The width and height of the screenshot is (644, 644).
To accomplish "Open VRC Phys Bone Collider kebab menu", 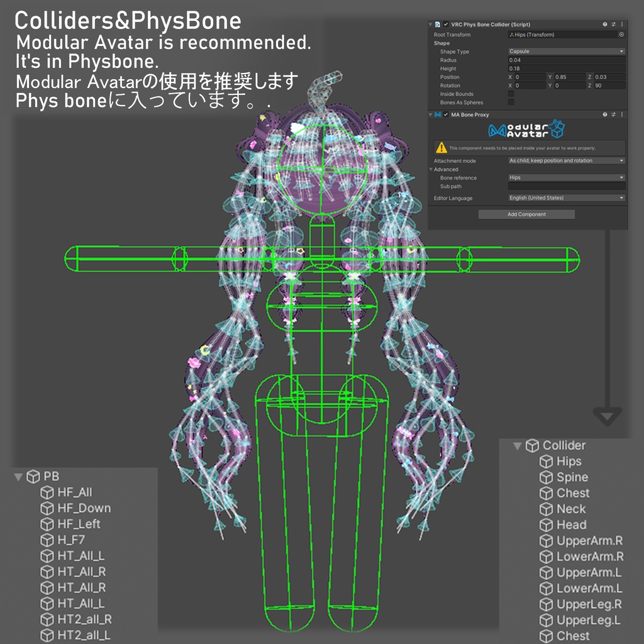I will [622, 25].
